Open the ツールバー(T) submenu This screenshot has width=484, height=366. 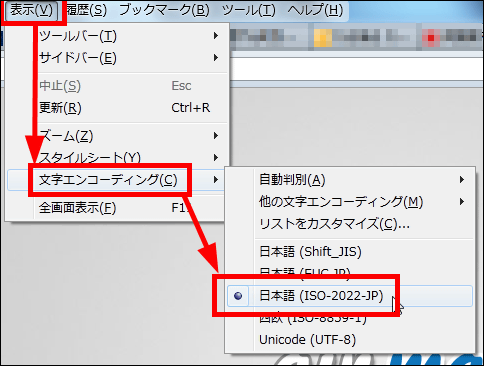117,36
